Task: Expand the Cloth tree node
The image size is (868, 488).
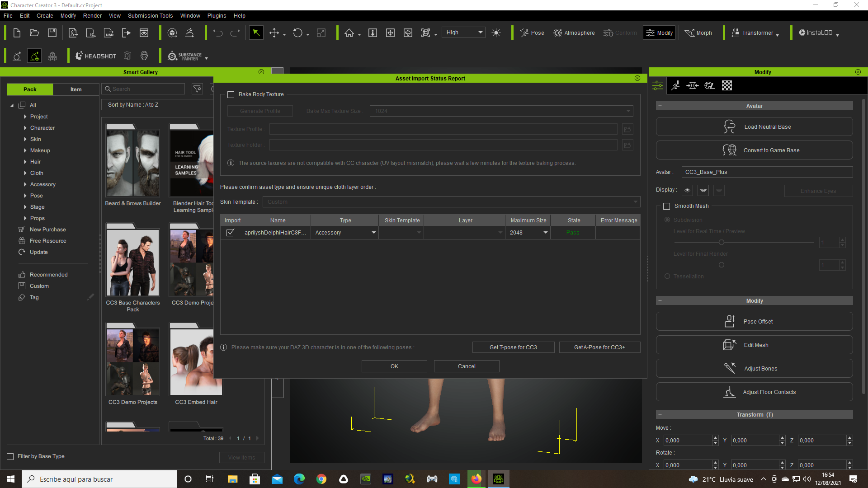Action: point(25,173)
